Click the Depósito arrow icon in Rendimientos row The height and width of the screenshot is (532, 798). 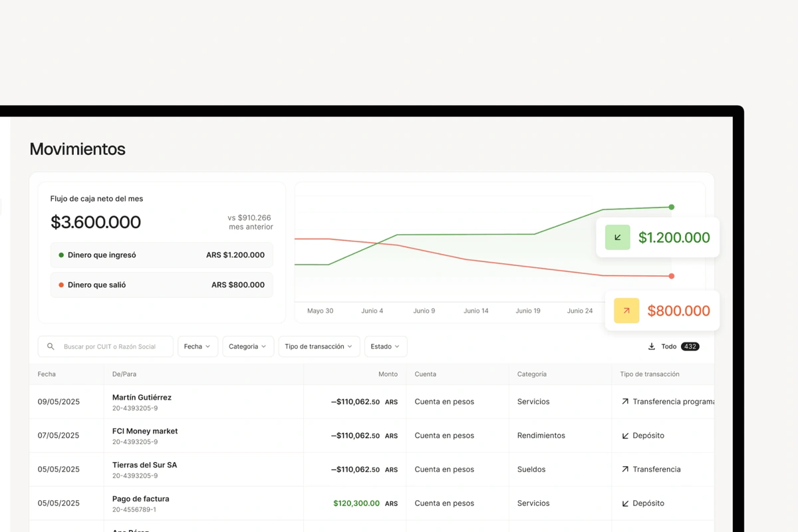click(x=625, y=436)
